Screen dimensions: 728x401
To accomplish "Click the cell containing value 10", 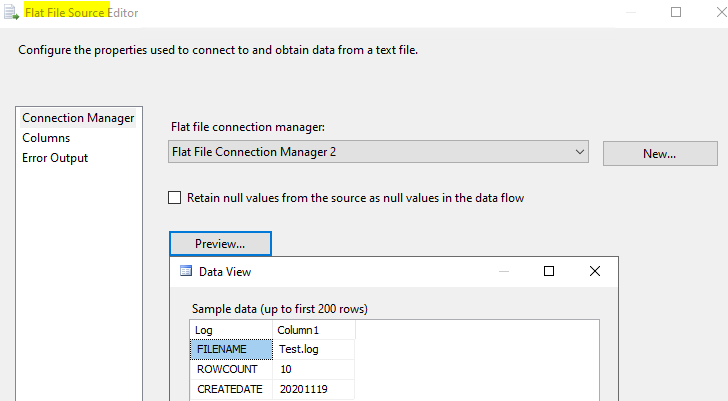I will click(314, 369).
